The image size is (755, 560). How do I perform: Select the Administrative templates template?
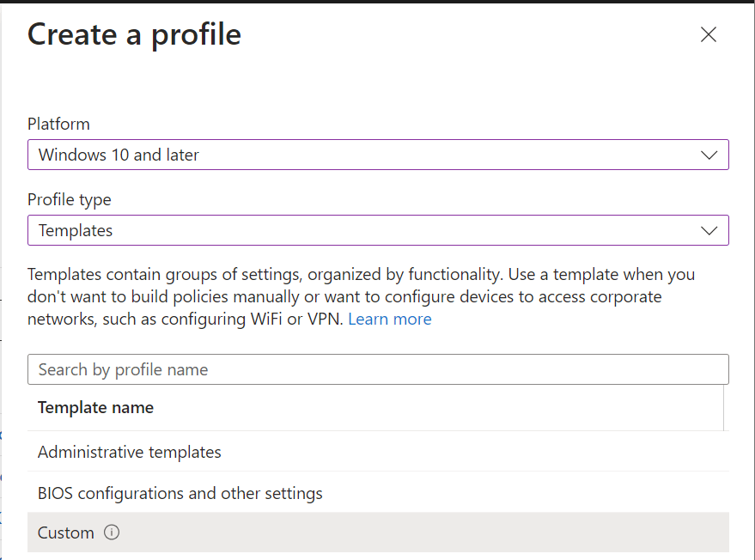click(x=130, y=452)
